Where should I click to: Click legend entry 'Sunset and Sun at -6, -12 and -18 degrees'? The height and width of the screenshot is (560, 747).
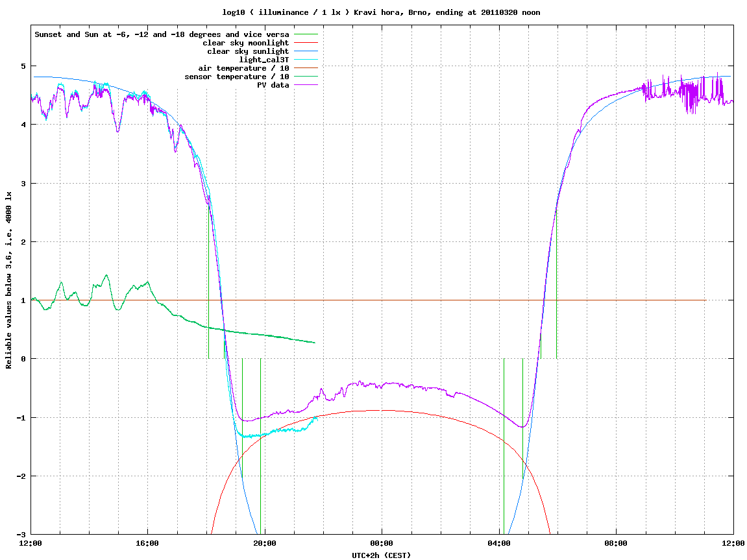pos(162,34)
